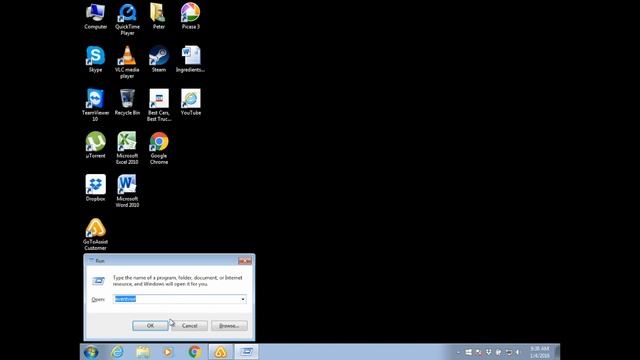Select the Ingredients Word document
This screenshot has width=640, height=360.
coord(191,60)
